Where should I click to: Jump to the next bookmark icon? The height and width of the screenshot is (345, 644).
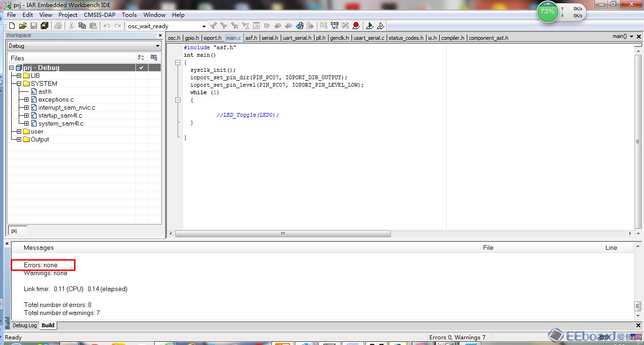point(289,26)
